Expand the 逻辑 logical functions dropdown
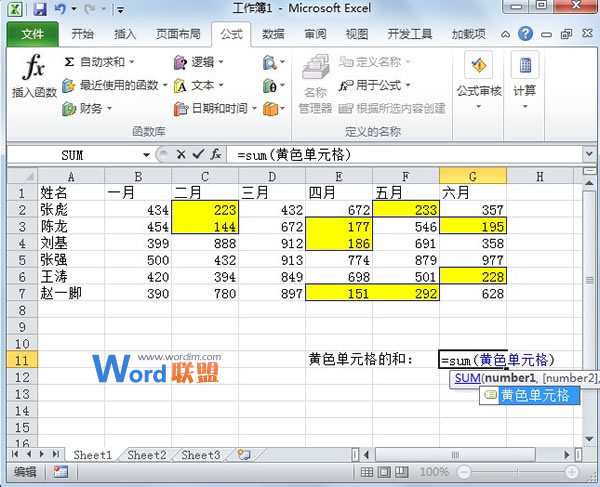Viewport: 600px width, 487px height. pos(218,62)
